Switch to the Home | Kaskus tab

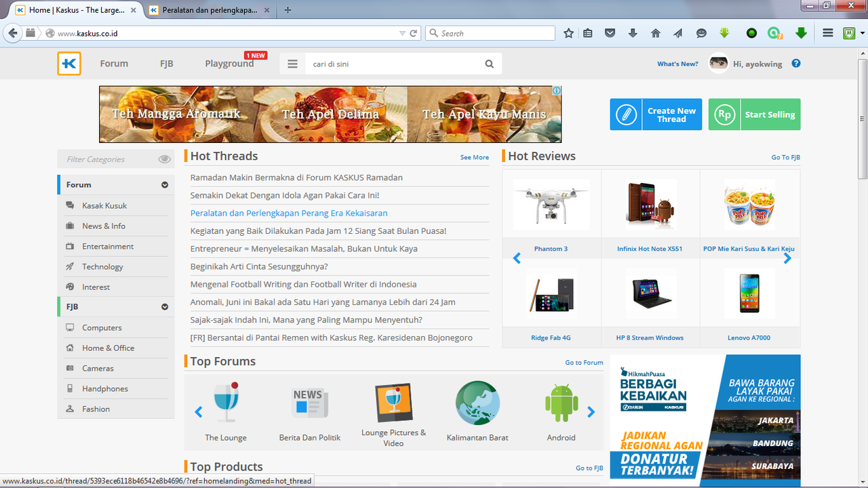pyautogui.click(x=76, y=10)
